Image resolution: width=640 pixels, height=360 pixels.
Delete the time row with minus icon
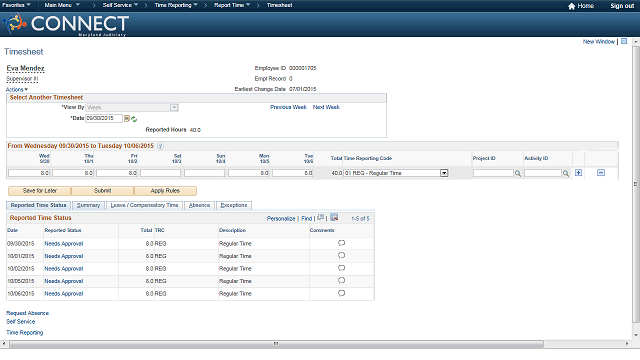click(x=601, y=173)
